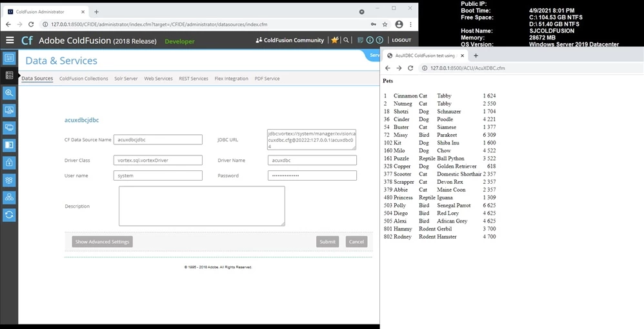Image resolution: width=644 pixels, height=329 pixels.
Task: Open the stacked screens sidebar icon
Action: [x=9, y=128]
